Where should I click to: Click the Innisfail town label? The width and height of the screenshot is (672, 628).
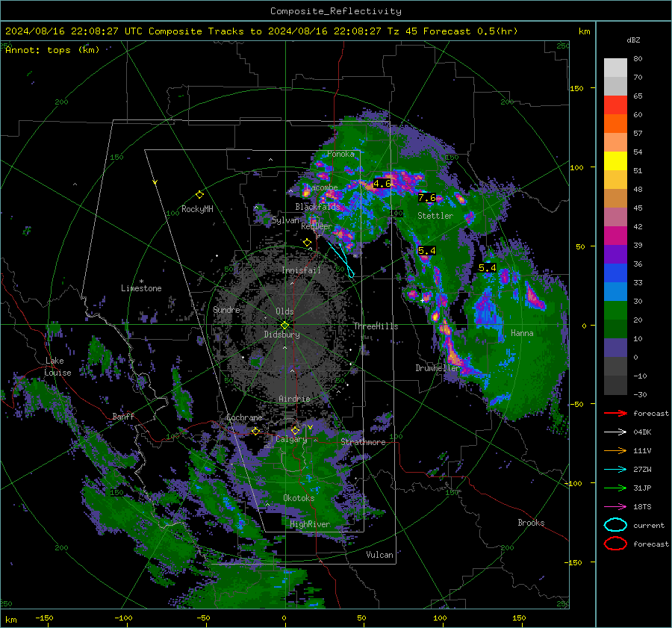(x=302, y=270)
